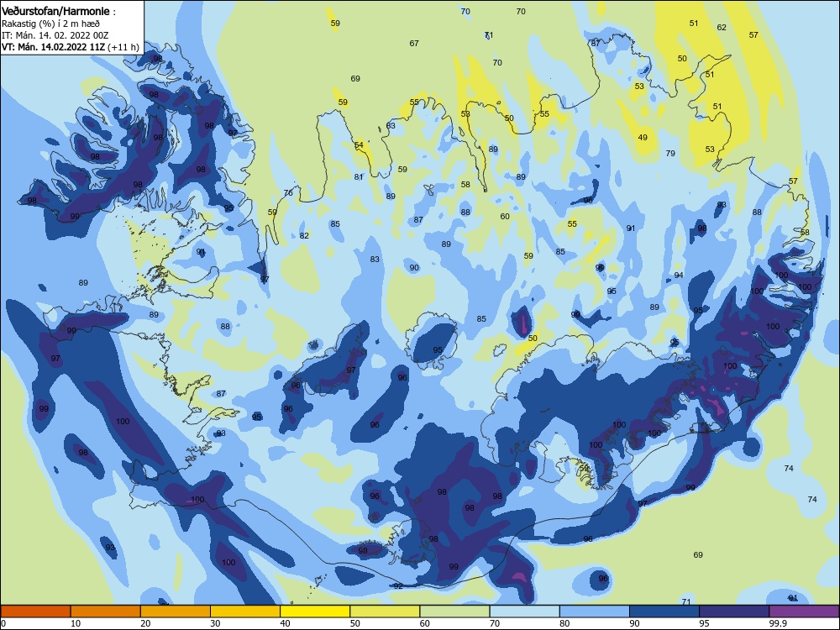This screenshot has width=840, height=630.
Task: Click the map value '79'
Action: pyautogui.click(x=670, y=153)
